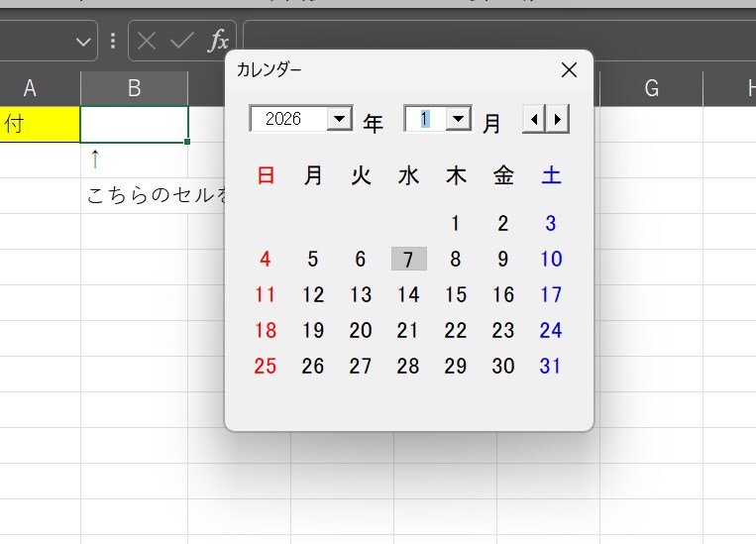Open the month dropdown arrow
The width and height of the screenshot is (756, 544).
(458, 118)
